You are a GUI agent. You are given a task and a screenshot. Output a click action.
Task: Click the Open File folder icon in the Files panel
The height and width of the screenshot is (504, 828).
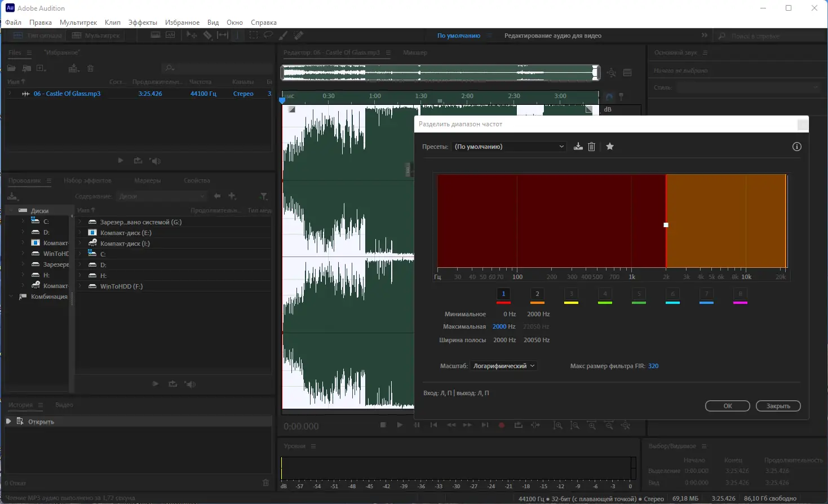click(11, 68)
